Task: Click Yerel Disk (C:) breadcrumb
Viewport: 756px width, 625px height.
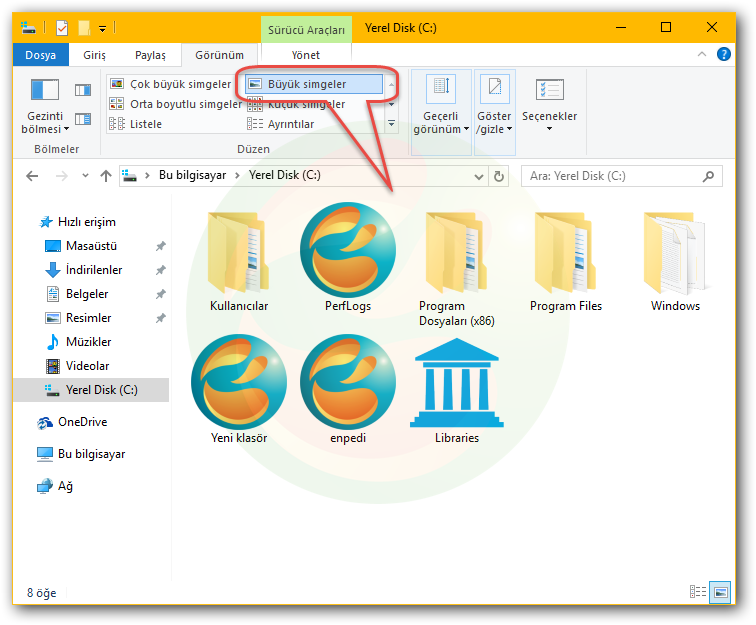Action: click(x=284, y=175)
